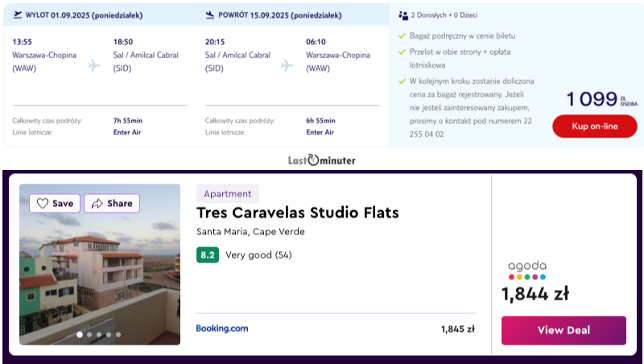Open the Tres Caravelas Studio Flats title
644x364 pixels.
coord(297,213)
